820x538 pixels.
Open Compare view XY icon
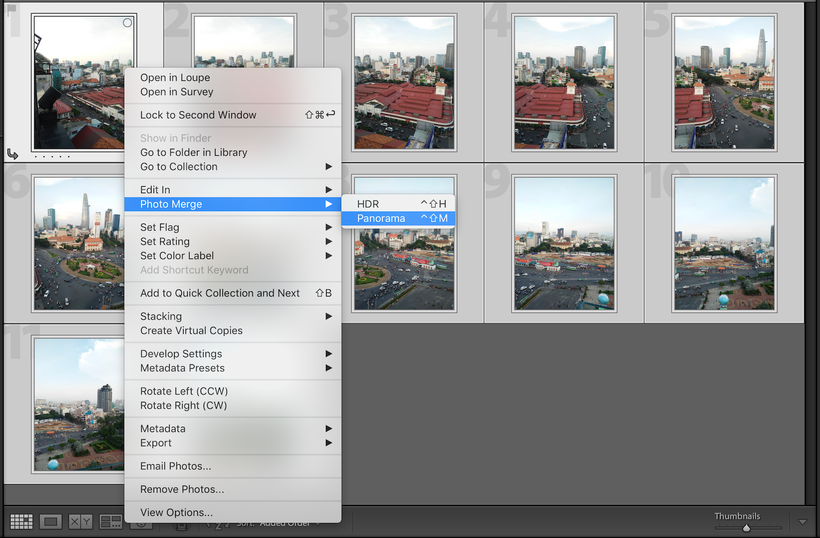coord(80,522)
